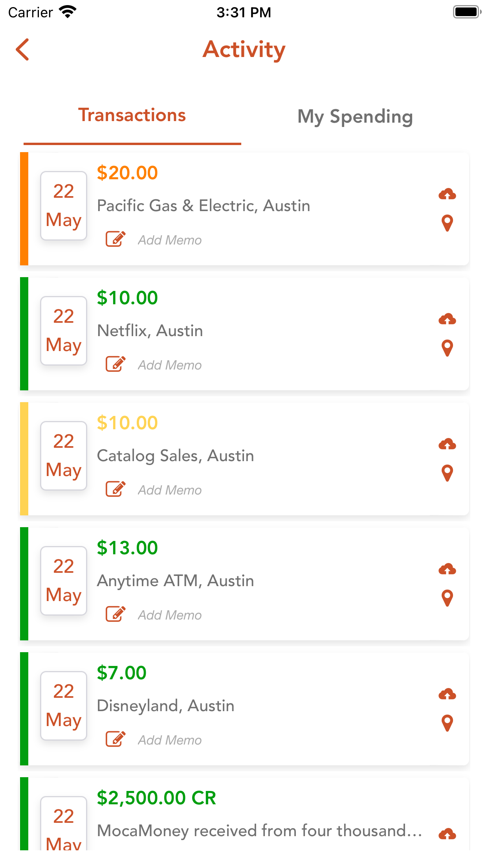
Task: Add Memo to Catalog Sales transaction
Action: coord(170,490)
